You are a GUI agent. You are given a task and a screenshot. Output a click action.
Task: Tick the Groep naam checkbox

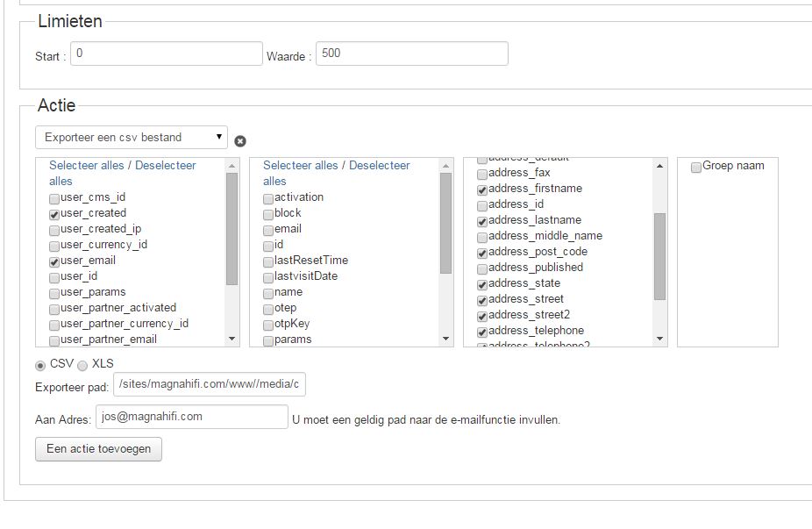click(x=696, y=167)
